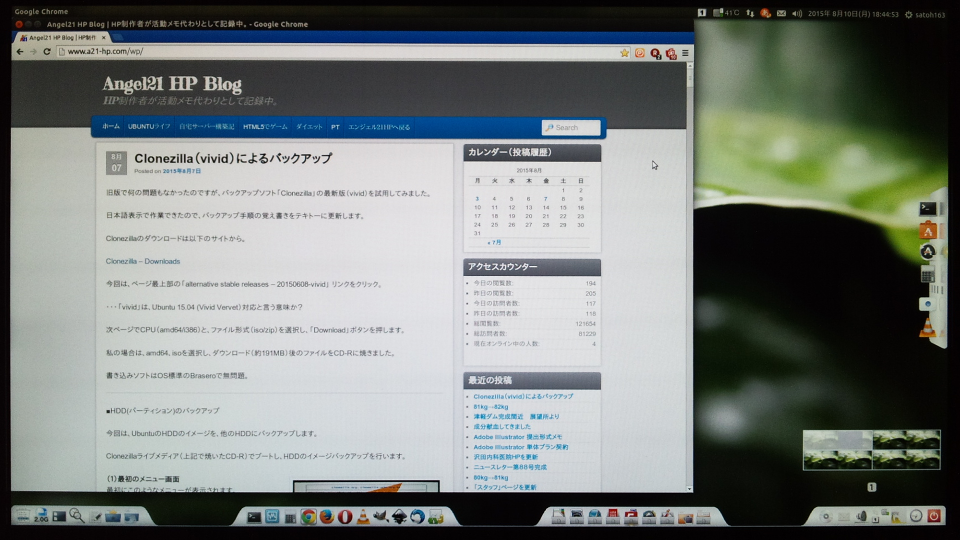Viewport: 960px width, 540px height.
Task: Open the sound volume indicator in top bar
Action: coord(797,13)
